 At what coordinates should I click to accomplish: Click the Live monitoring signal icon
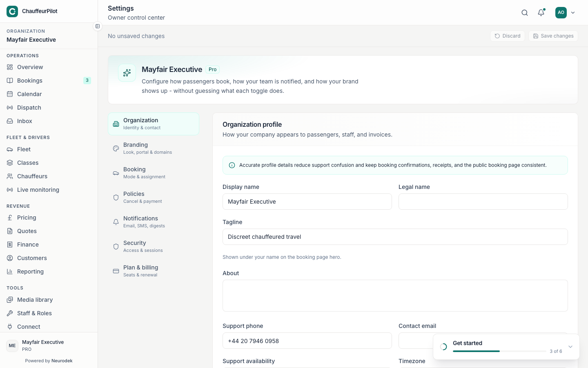[x=10, y=190]
